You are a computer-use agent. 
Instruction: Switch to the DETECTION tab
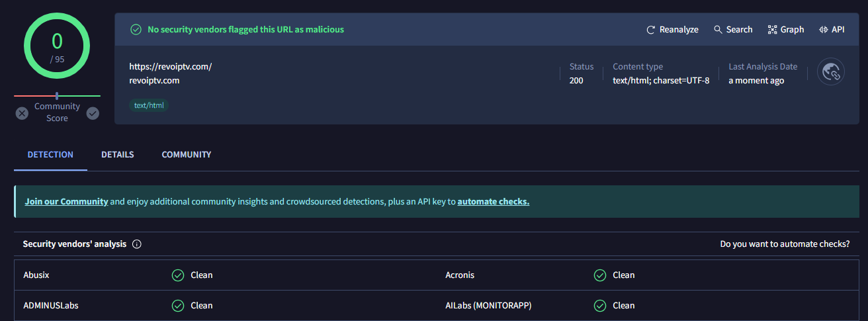[50, 155]
